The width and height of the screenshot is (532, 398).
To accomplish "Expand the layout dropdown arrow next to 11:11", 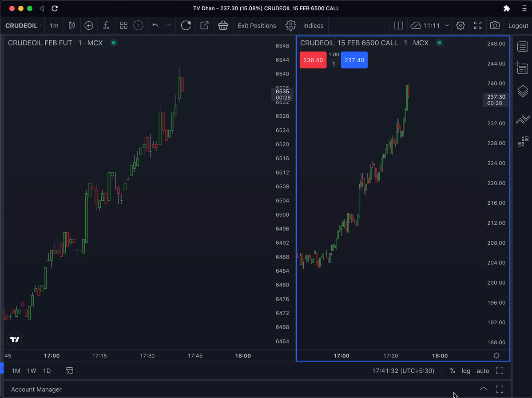I will click(x=447, y=25).
